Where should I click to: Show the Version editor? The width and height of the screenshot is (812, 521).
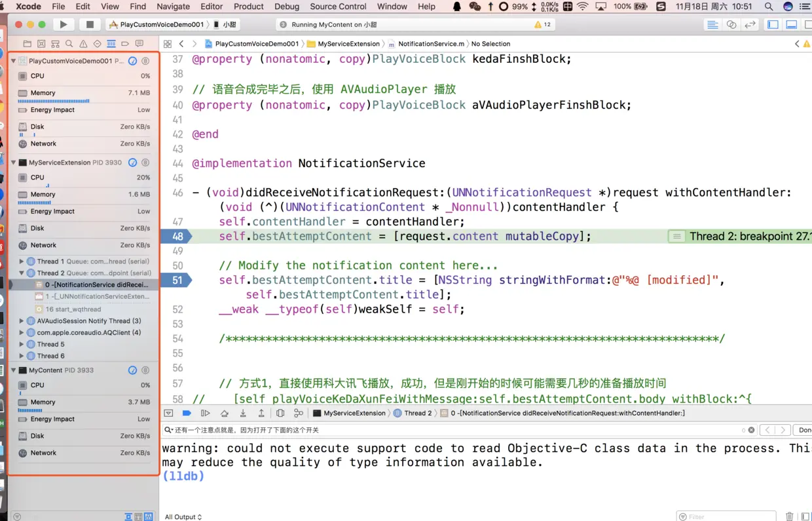click(x=750, y=24)
